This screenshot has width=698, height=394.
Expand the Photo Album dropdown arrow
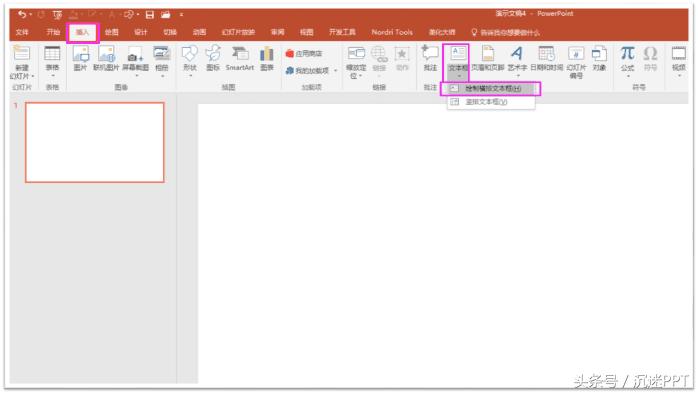162,76
